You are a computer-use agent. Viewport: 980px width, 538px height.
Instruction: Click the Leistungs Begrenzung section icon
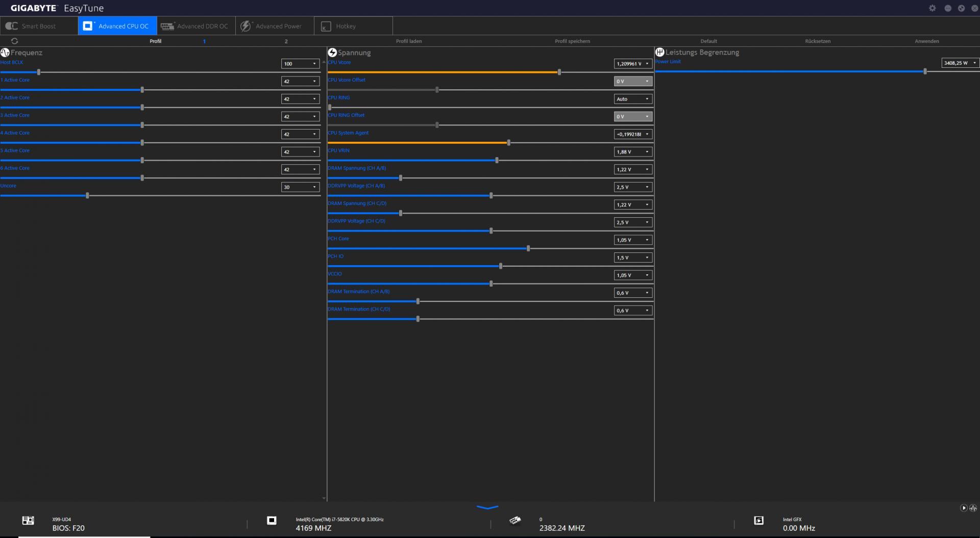659,52
